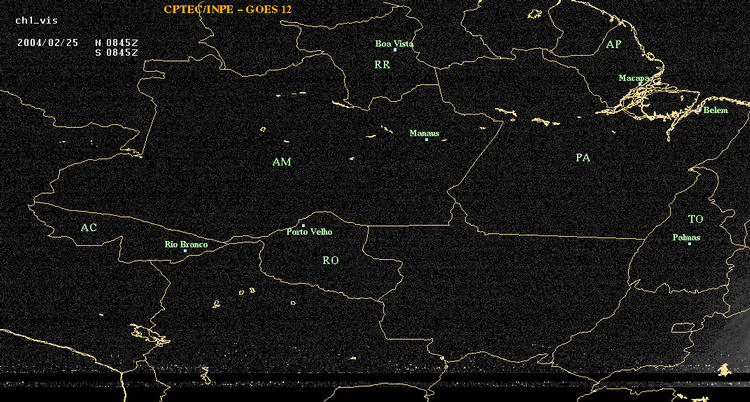Select the Boa Vista city label
The width and height of the screenshot is (750, 402).
(394, 44)
